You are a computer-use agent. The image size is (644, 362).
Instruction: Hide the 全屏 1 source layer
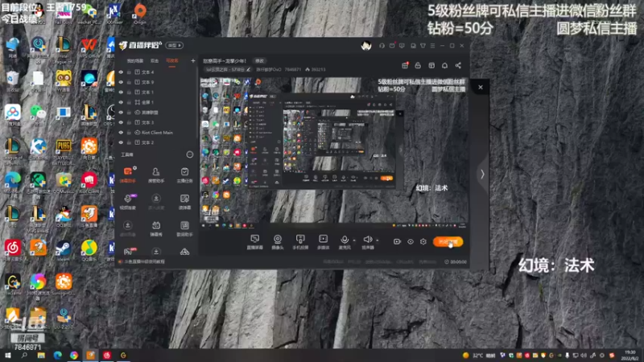tap(121, 102)
